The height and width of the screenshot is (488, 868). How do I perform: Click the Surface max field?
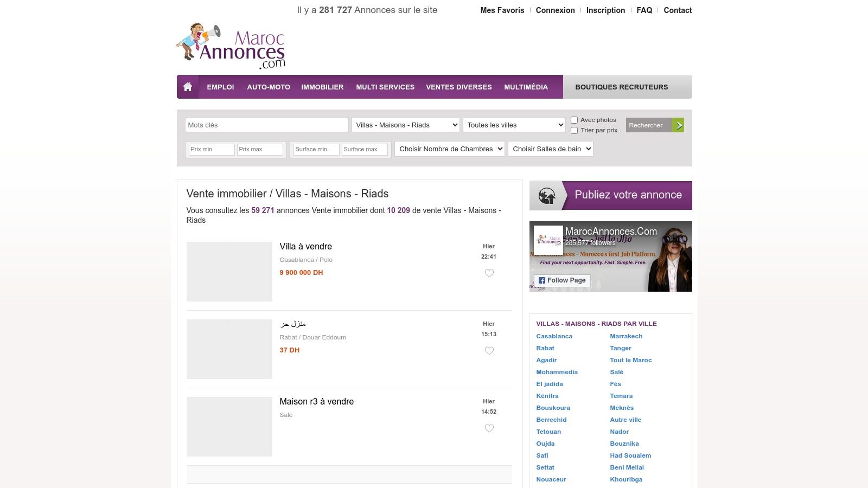click(365, 149)
